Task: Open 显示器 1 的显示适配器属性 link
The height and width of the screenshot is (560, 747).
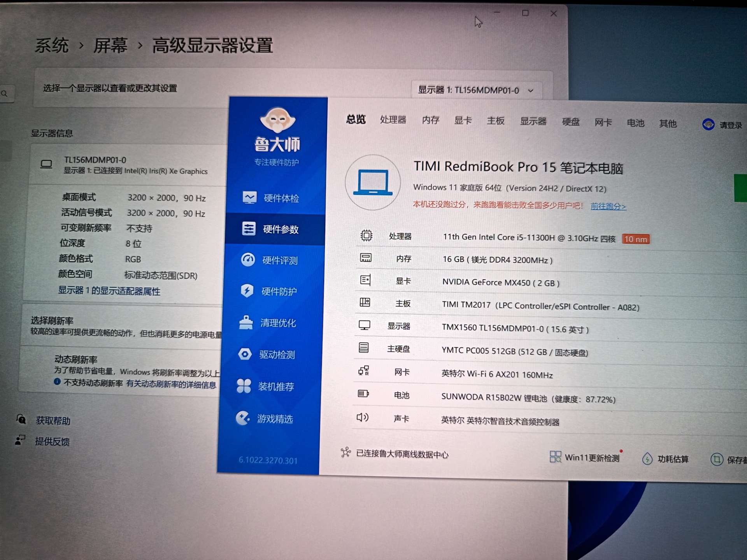Action: tap(109, 291)
